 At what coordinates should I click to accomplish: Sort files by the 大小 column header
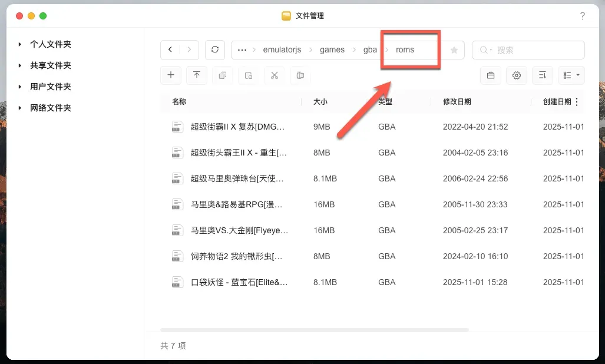[320, 102]
